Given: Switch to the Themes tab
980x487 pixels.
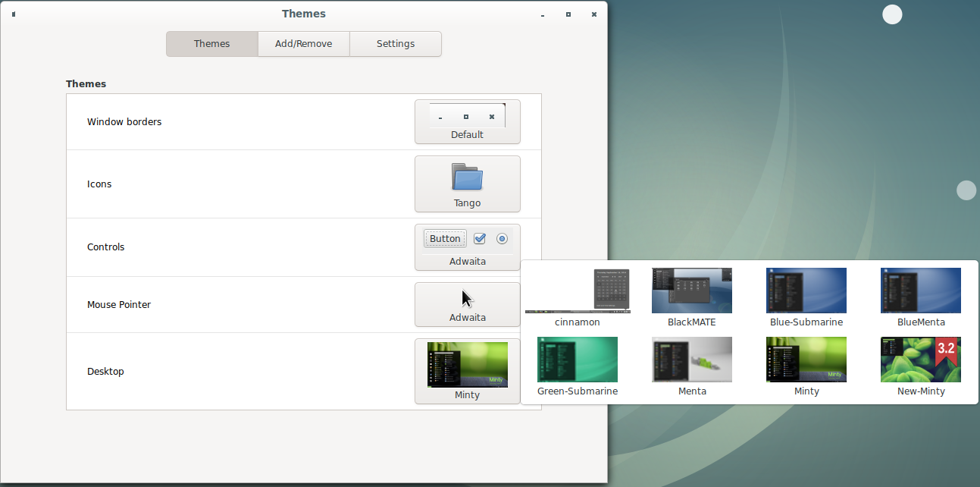Looking at the screenshot, I should click(212, 44).
